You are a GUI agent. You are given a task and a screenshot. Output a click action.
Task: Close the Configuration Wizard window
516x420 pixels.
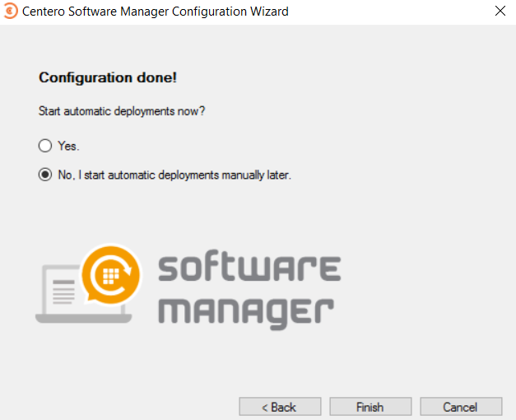(x=500, y=12)
